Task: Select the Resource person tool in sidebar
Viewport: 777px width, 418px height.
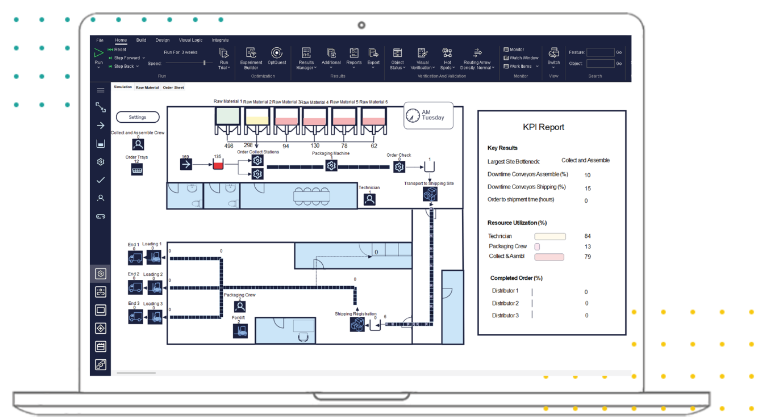Action: (101, 198)
